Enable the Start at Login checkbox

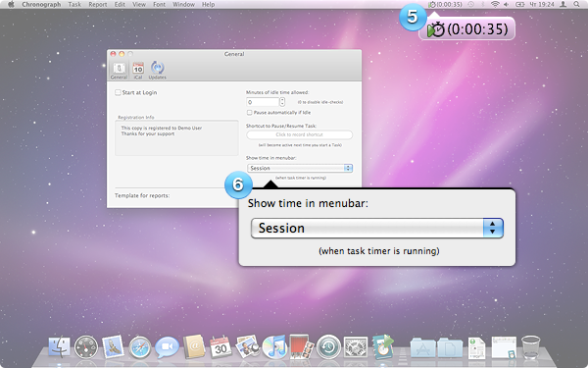(x=118, y=92)
